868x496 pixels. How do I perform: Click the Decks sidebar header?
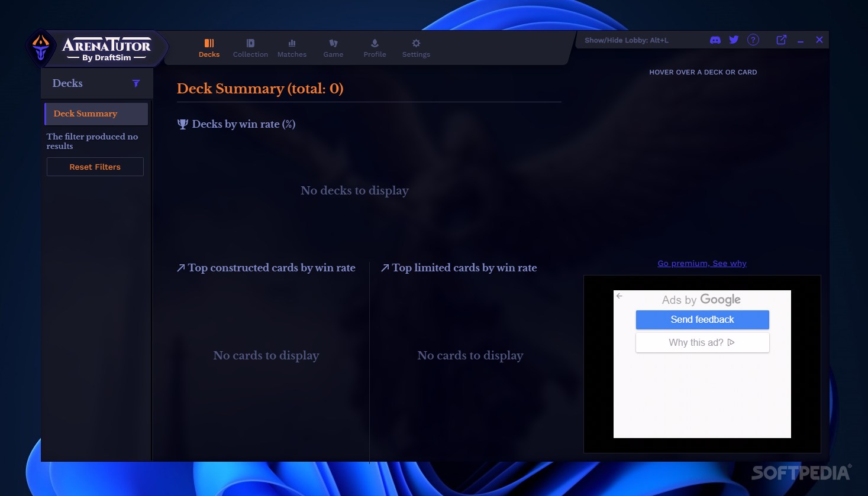pyautogui.click(x=97, y=83)
